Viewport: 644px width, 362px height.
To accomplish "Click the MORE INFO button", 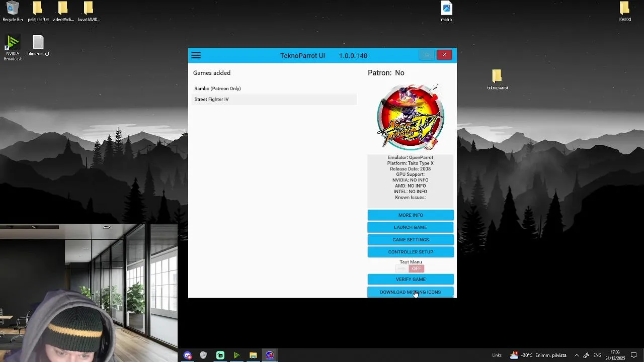I will click(411, 215).
